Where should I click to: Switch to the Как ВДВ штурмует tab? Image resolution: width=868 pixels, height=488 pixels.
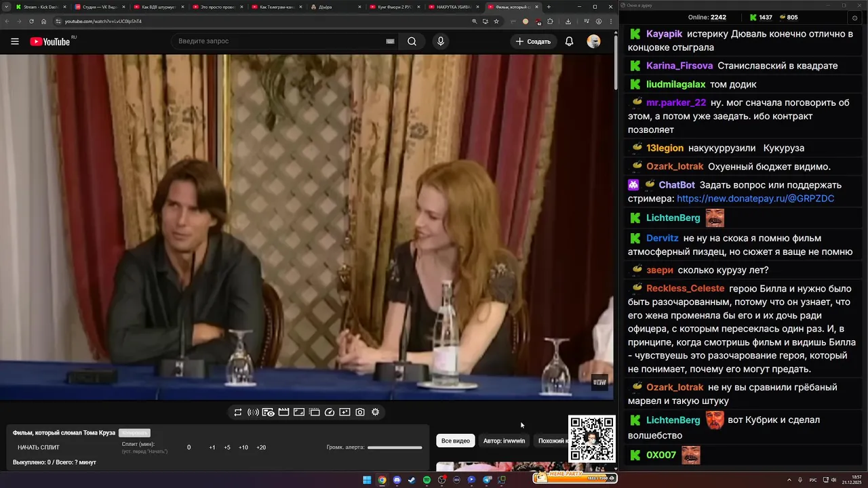[x=157, y=7]
